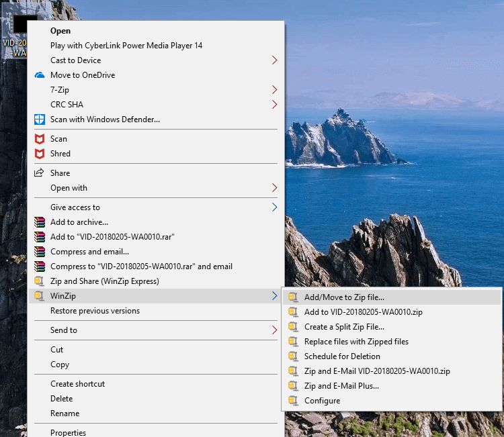
Task: Click the OneDrive cloud icon
Action: (x=39, y=75)
